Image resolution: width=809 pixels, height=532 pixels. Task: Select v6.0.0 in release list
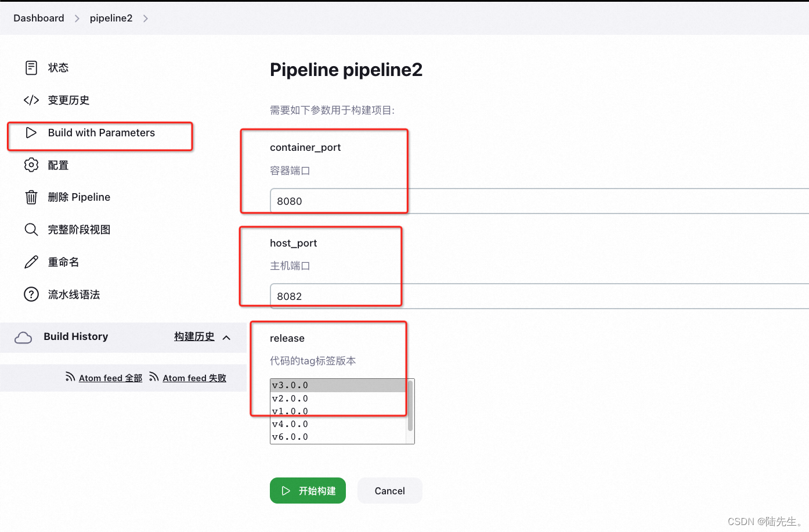click(x=339, y=437)
